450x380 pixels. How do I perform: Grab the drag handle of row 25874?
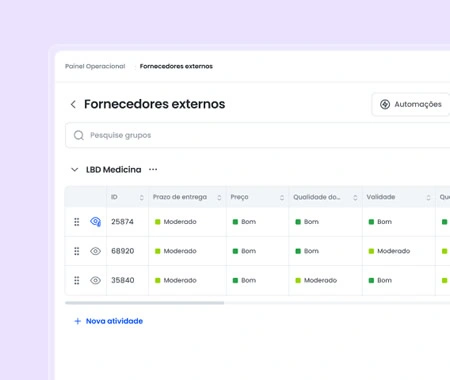point(77,222)
